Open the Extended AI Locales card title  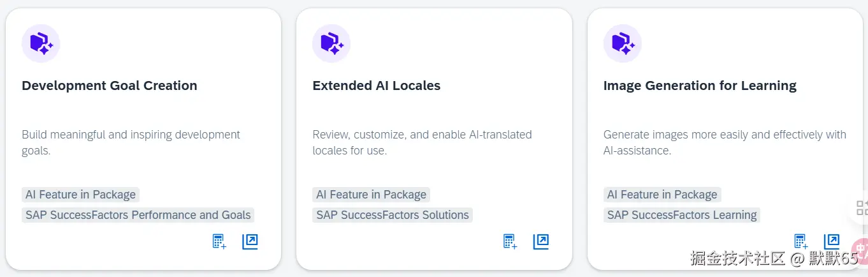pos(376,86)
